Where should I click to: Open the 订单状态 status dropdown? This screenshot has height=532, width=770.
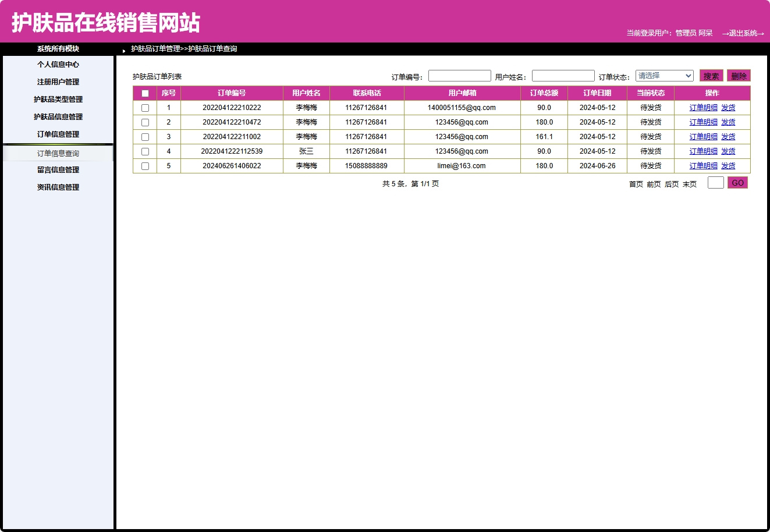pos(664,75)
